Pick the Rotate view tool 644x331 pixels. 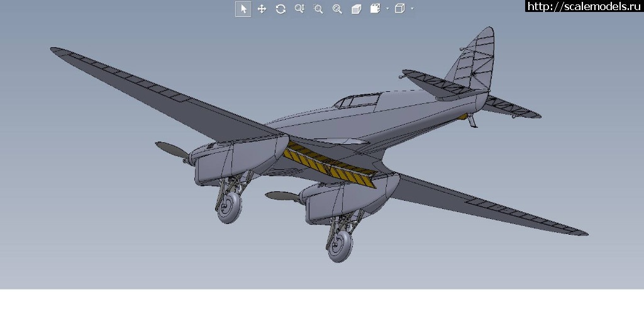280,9
